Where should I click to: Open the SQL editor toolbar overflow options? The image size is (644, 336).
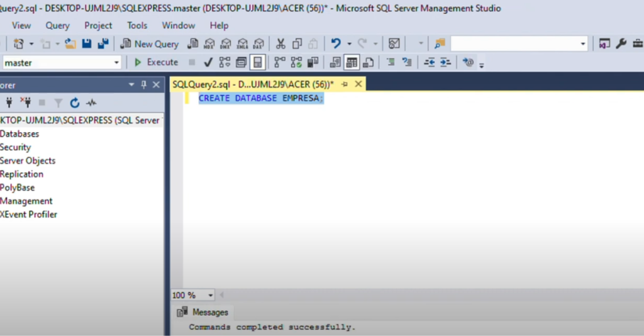pyautogui.click(x=481, y=64)
